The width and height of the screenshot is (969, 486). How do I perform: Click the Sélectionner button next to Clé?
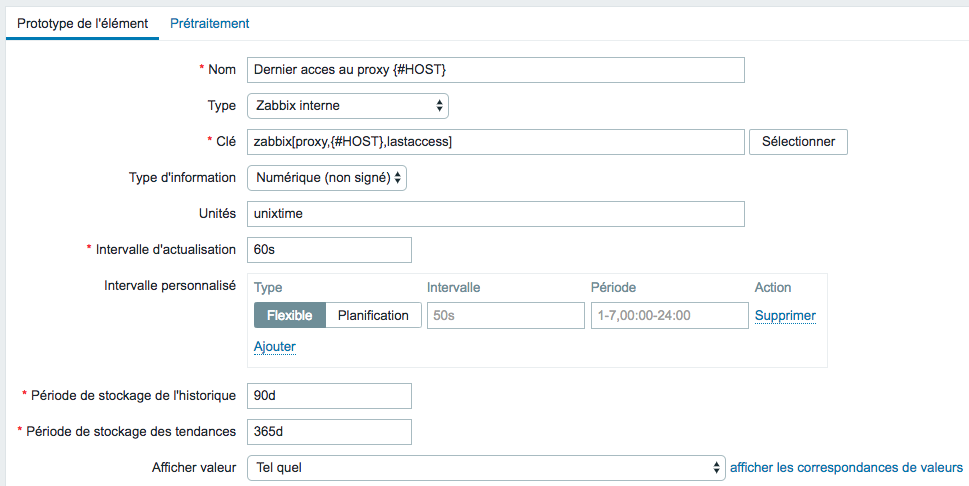[x=798, y=142]
